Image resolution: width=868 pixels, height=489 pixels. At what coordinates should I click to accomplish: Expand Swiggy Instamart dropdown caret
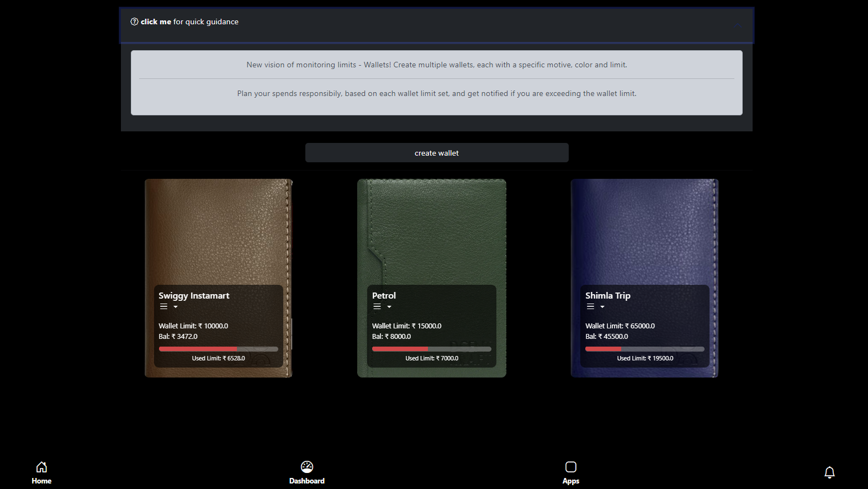[x=176, y=307]
